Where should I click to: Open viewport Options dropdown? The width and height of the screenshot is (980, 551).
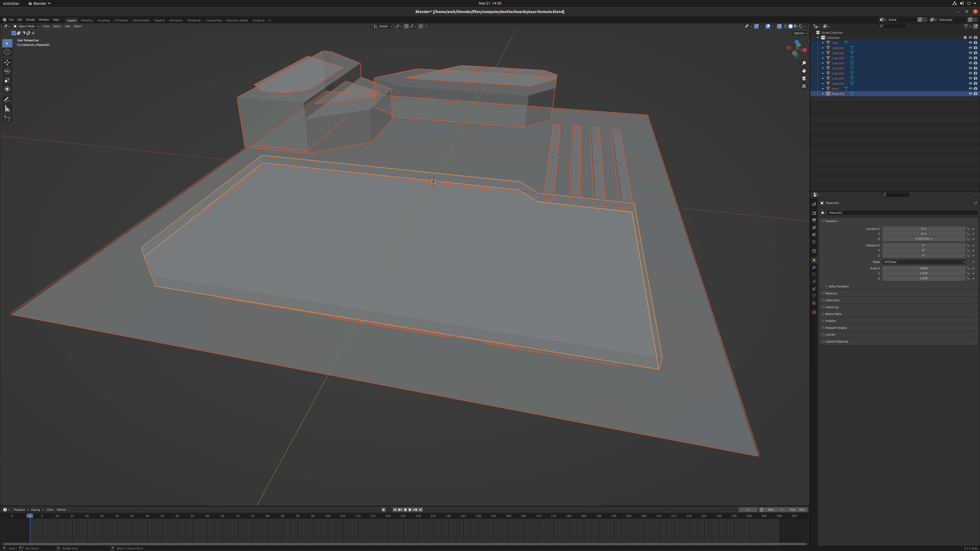pos(800,33)
